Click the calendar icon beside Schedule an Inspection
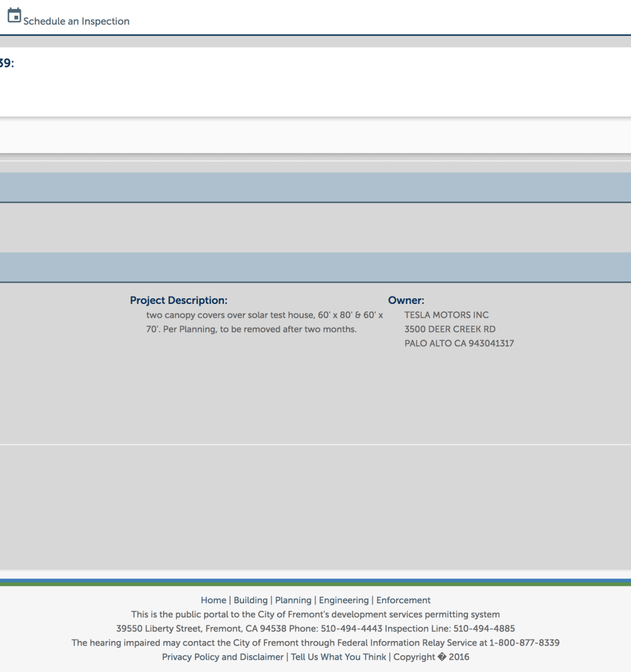This screenshot has height=672, width=631. 14,15
